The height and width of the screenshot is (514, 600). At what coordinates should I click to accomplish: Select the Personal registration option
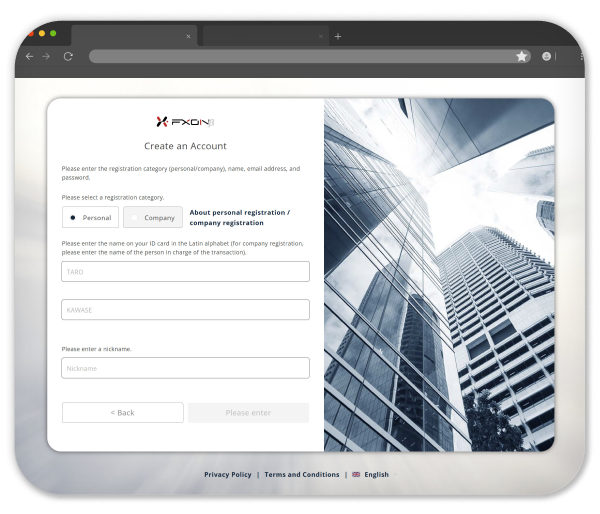click(90, 217)
